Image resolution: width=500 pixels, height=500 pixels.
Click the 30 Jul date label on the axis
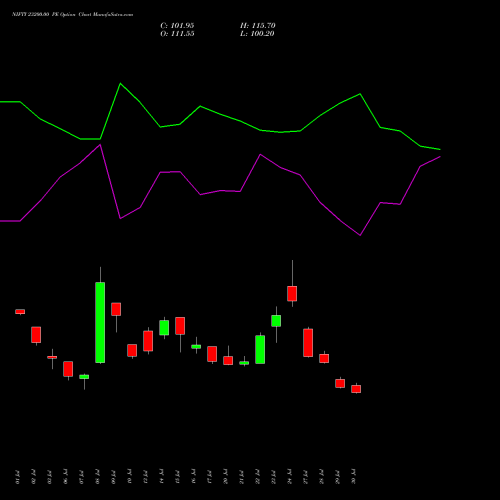tap(353, 477)
